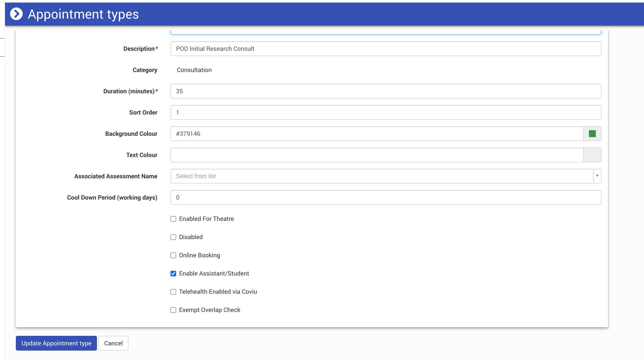The image size is (644, 361).
Task: Expand the Associated Assessment Name dropdown arrow
Action: point(597,176)
